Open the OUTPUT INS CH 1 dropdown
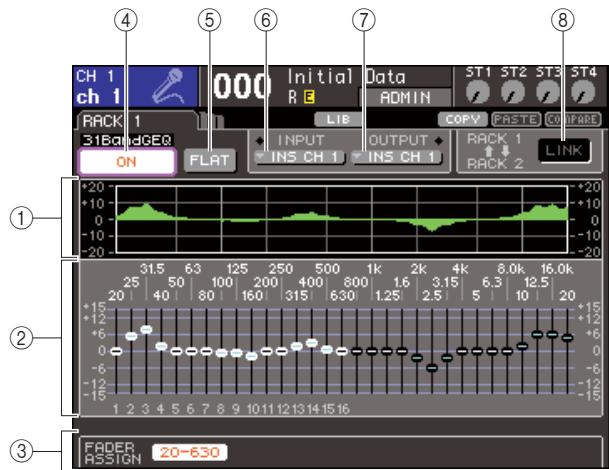Screen dimensions: 609x470 (396, 157)
